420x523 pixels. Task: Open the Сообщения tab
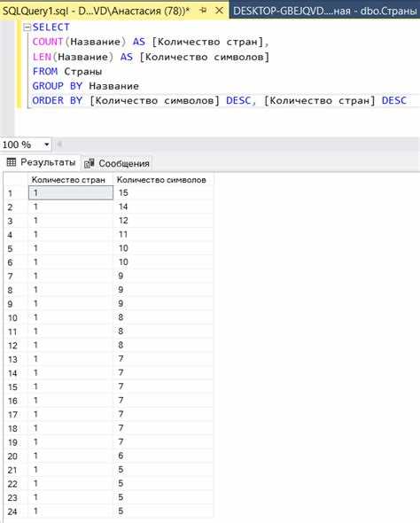tap(117, 163)
